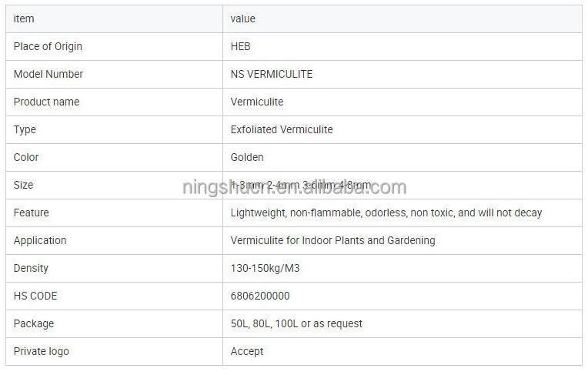Viewport: 588px width, 375px height.
Task: Click 'Vermiculite for Indoor Plants and Gardening'
Action: tap(332, 240)
